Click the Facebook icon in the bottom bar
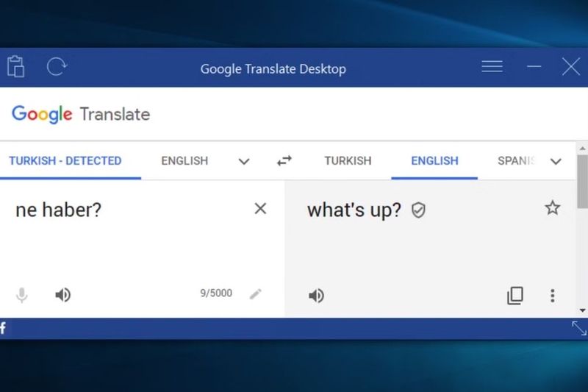Screen dimensions: 588x392 (x=3, y=328)
